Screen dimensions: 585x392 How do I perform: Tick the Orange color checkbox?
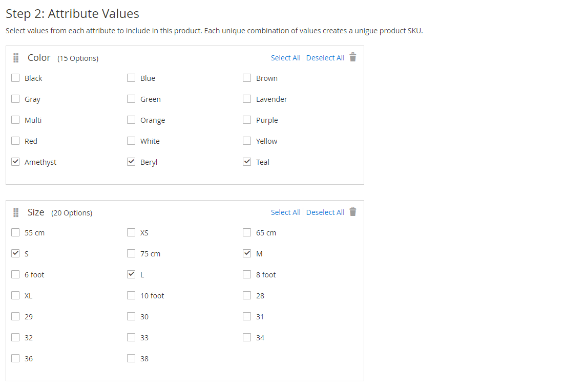pyautogui.click(x=131, y=120)
